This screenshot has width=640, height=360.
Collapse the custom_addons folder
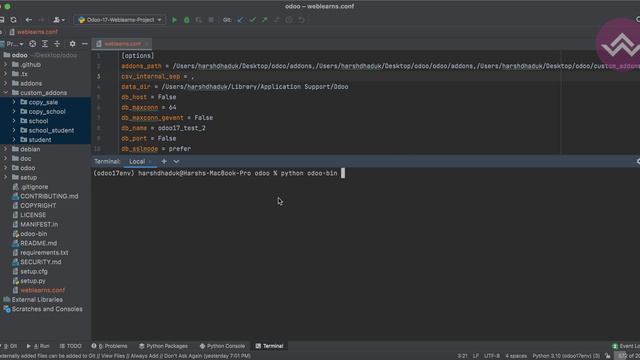tap(6, 93)
